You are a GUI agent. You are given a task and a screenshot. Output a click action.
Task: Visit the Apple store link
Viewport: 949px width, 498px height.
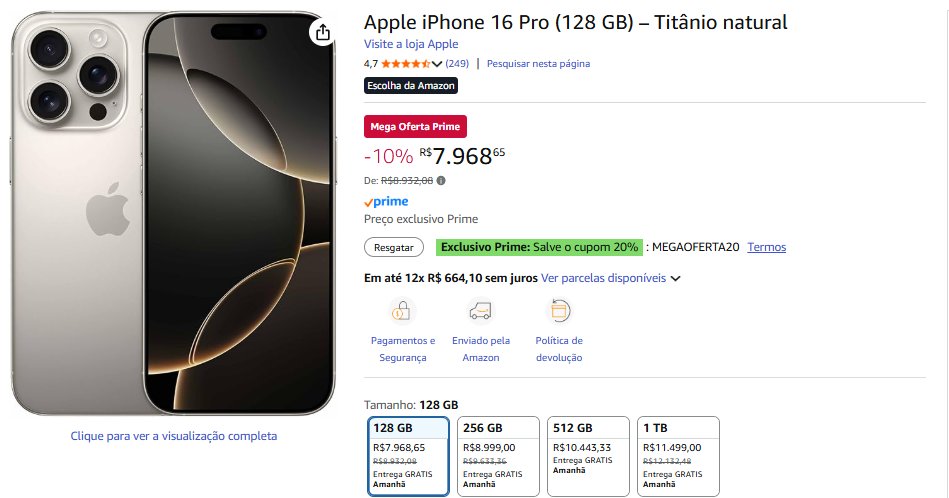click(411, 44)
